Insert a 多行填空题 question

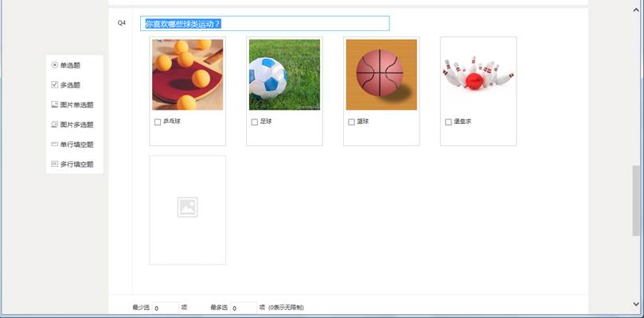point(72,164)
